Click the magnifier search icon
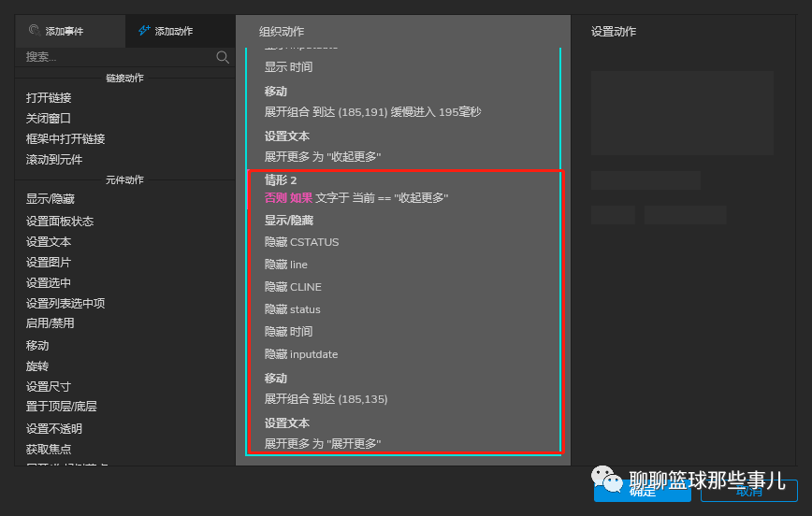This screenshot has height=516, width=812. click(223, 57)
